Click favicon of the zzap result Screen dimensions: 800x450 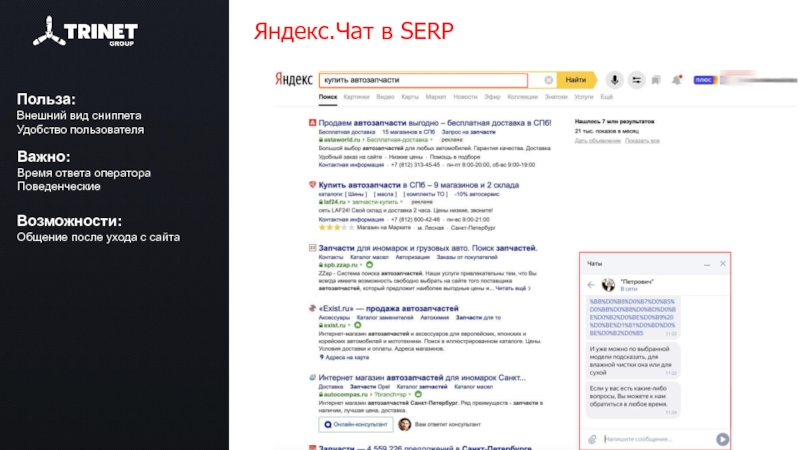[312, 248]
